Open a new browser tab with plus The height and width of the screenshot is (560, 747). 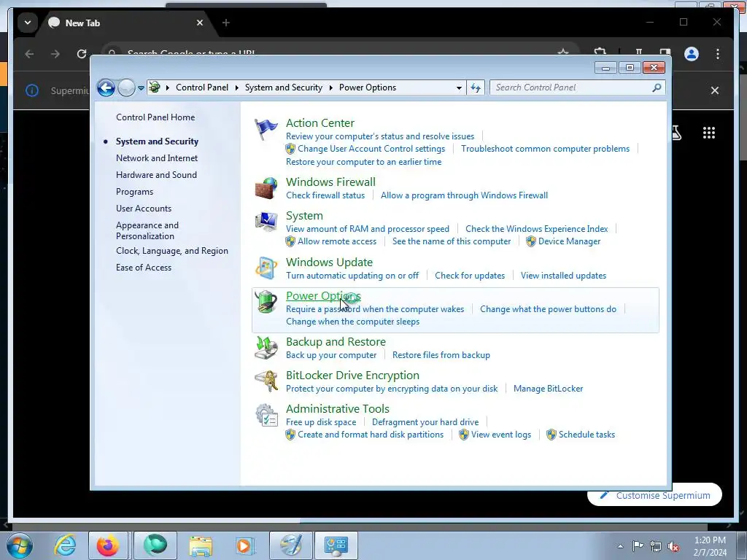point(226,23)
